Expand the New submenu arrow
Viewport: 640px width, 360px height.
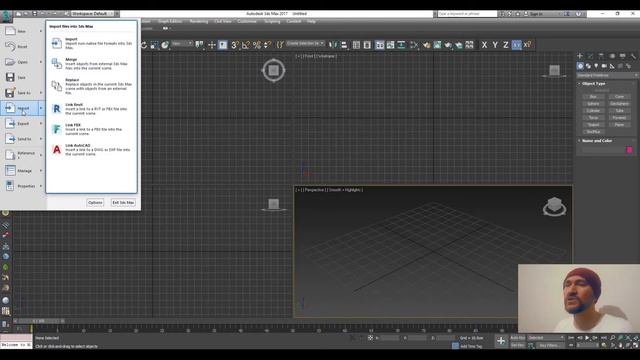pyautogui.click(x=41, y=31)
